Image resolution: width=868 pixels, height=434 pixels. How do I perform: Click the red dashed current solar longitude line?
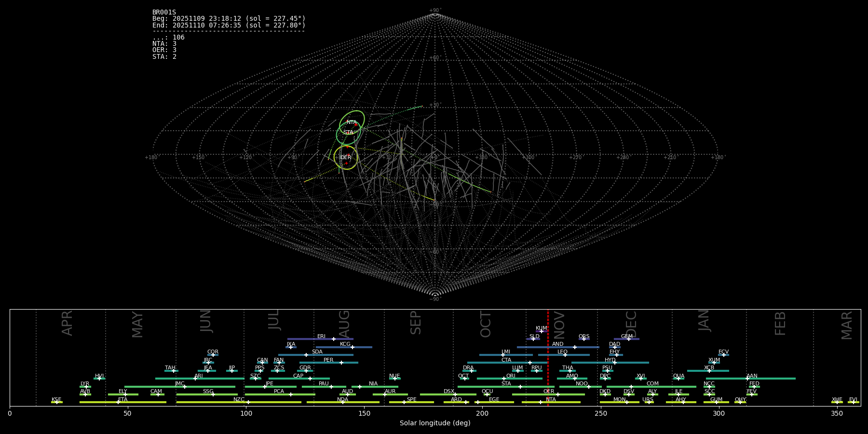[x=548, y=357]
